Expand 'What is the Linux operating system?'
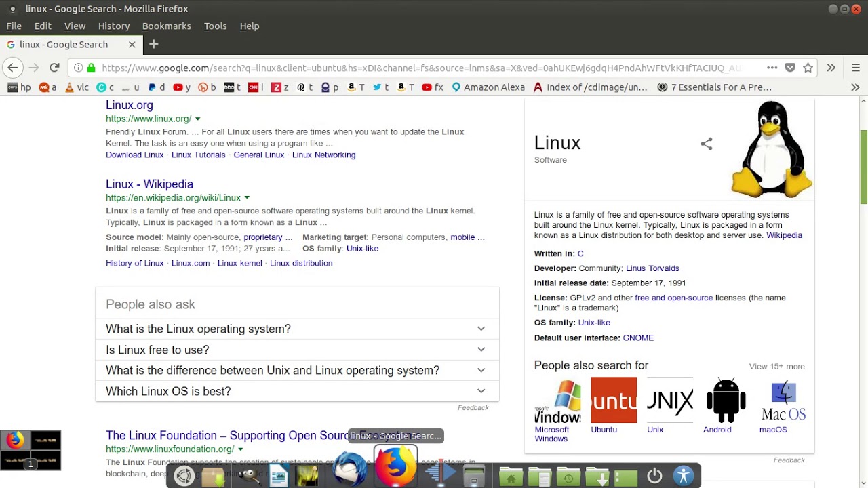Image resolution: width=868 pixels, height=488 pixels. click(297, 329)
